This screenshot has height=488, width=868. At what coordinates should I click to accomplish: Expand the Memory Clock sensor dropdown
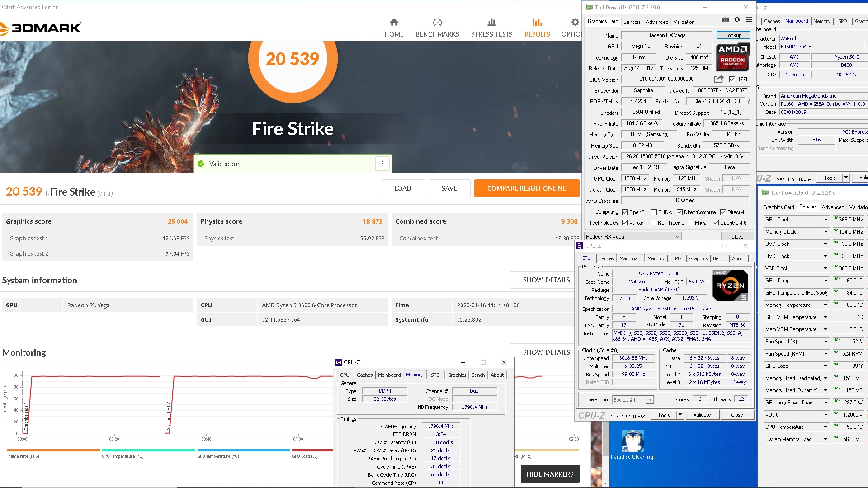point(826,232)
